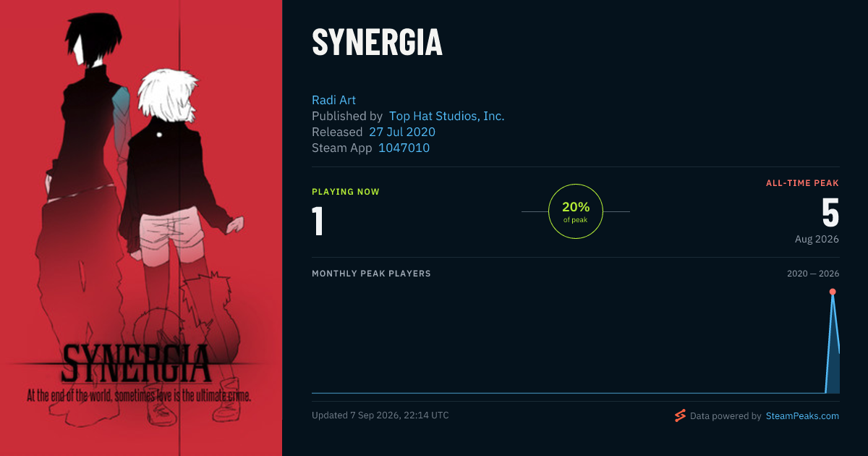Click the Playing Now label
The height and width of the screenshot is (456, 868).
pos(346,192)
